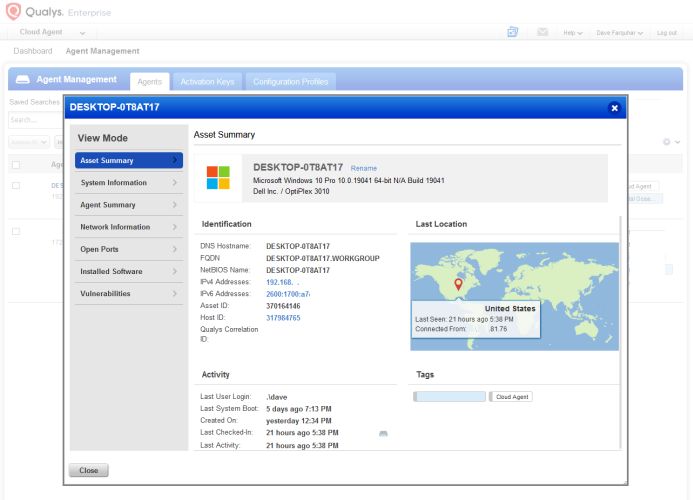The image size is (693, 500).
Task: Open the gear settings icon behind dialog
Action: point(666,142)
